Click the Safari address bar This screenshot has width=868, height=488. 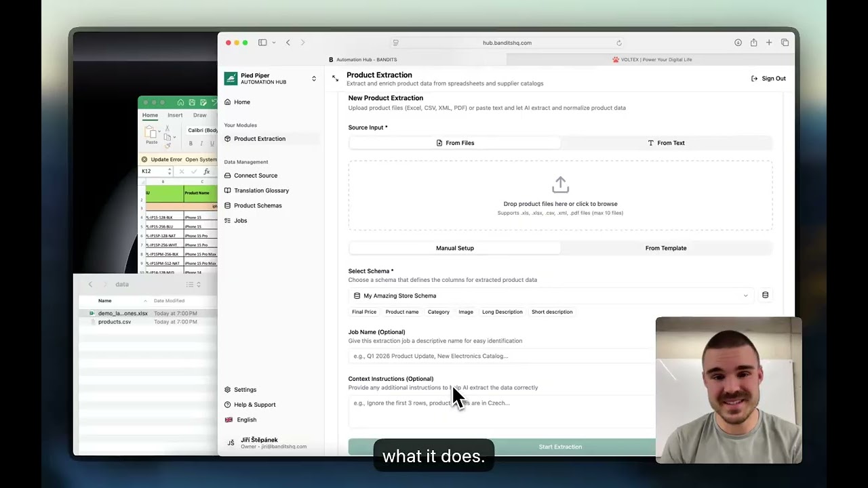click(x=507, y=43)
